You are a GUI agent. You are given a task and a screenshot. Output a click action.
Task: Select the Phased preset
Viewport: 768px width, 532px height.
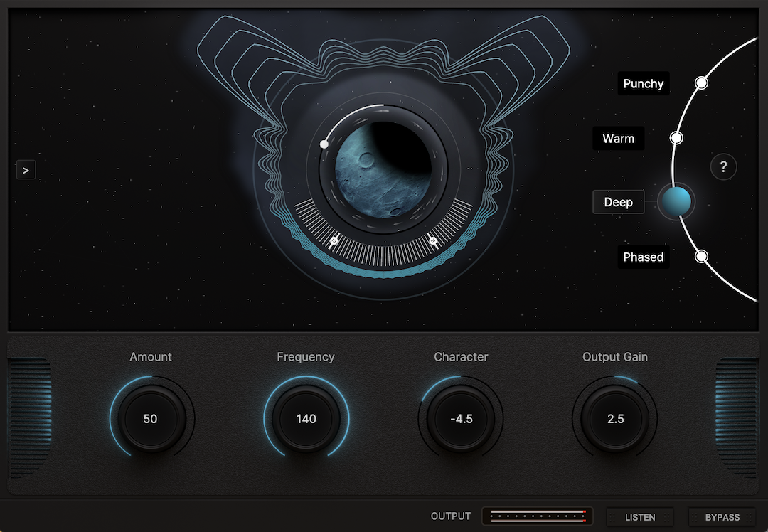coord(643,257)
